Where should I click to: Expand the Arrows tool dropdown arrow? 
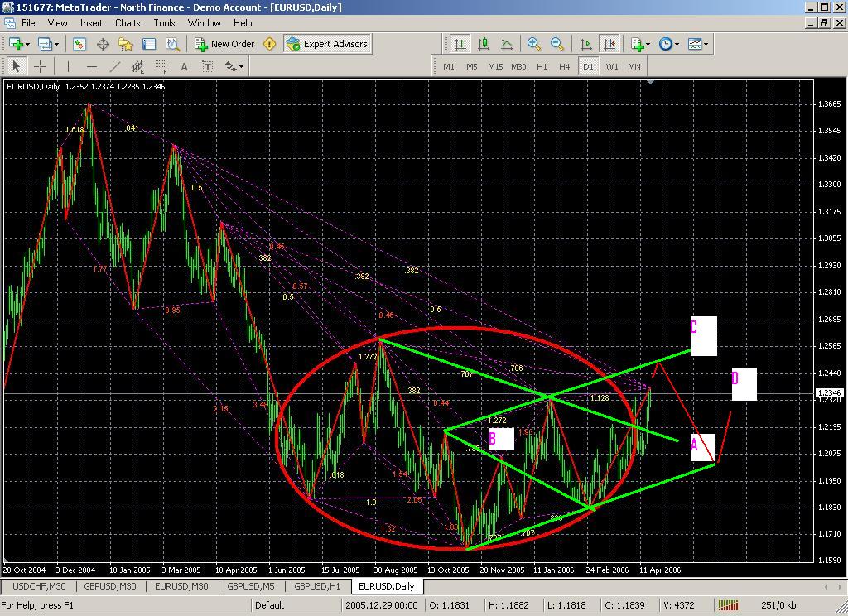(241, 66)
